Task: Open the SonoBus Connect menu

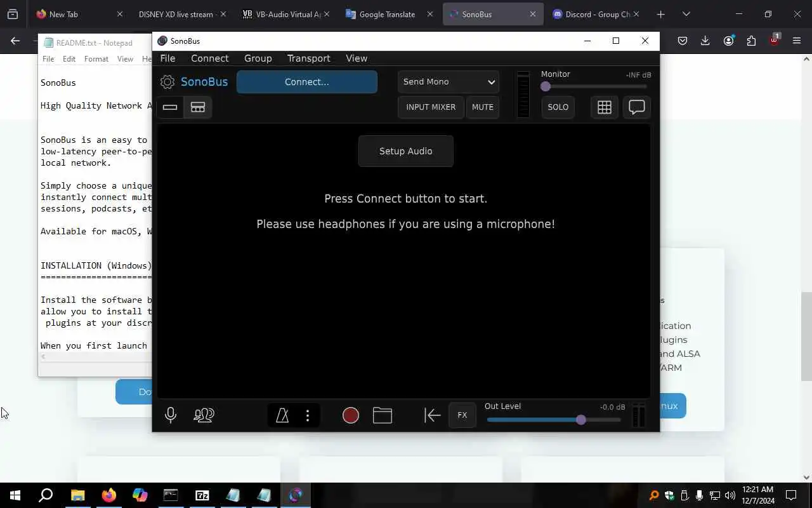Action: pos(210,58)
